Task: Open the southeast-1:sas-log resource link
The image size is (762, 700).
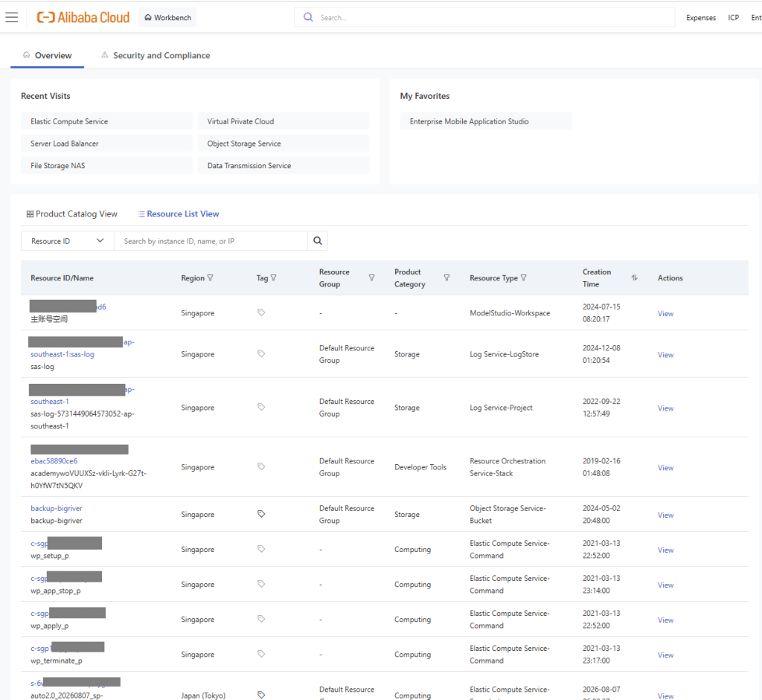Action: coord(63,354)
